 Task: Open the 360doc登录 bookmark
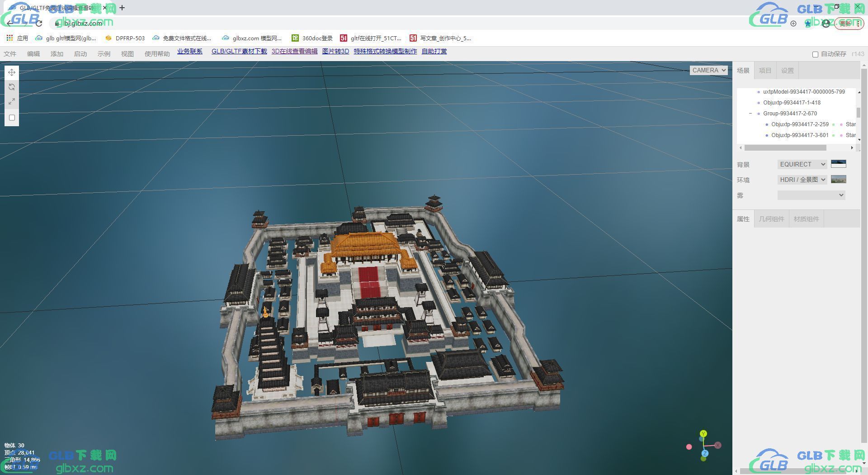[312, 38]
